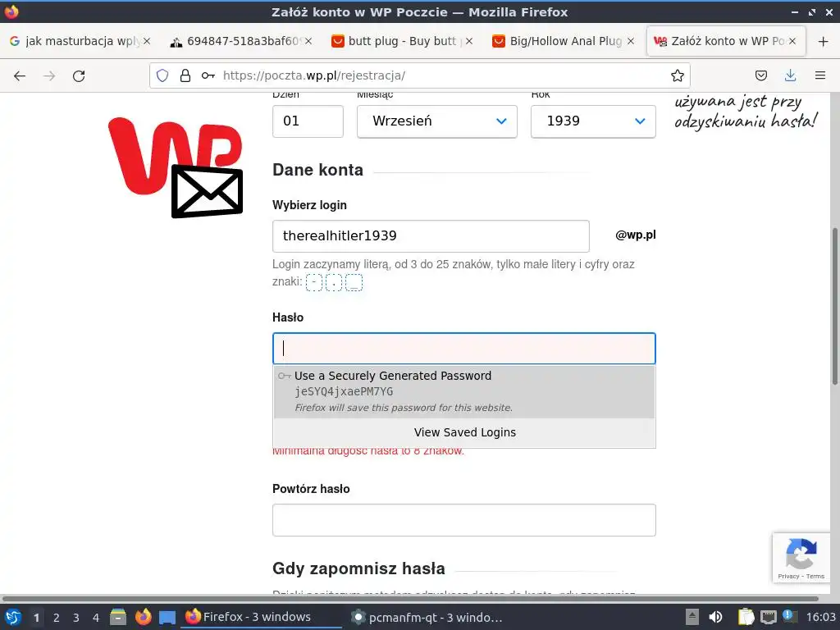Launch file manager from taskbar quick launch
This screenshot has width=840, height=630.
[118, 617]
